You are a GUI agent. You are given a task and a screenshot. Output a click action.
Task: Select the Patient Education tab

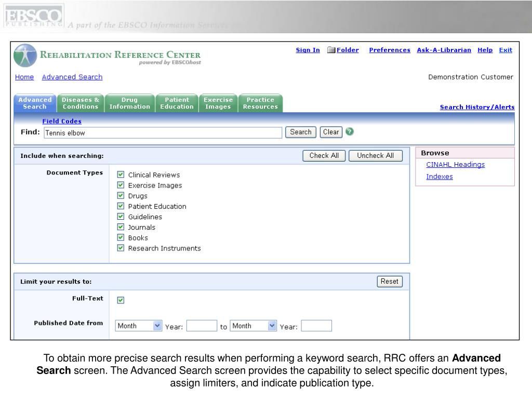click(x=177, y=103)
